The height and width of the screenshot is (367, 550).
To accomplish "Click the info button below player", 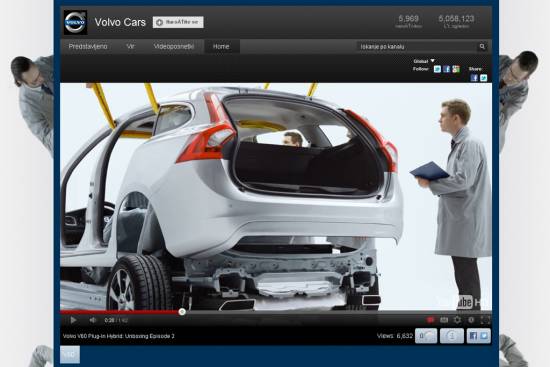I will (452, 336).
